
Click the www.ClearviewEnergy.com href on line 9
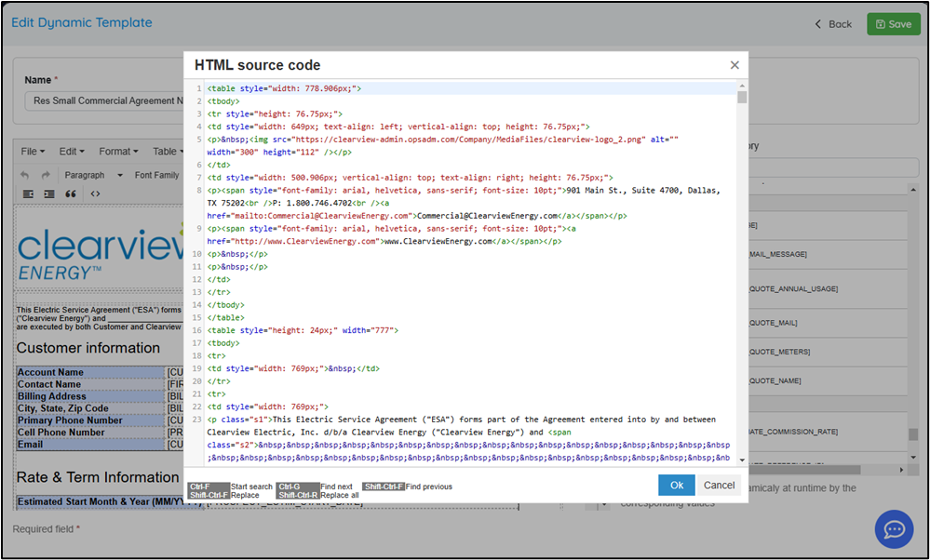pos(305,241)
